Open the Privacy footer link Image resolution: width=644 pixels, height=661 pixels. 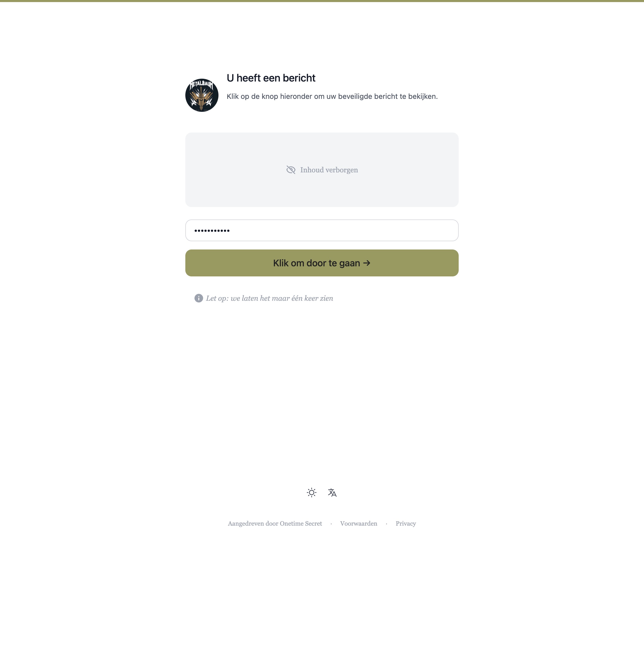406,523
